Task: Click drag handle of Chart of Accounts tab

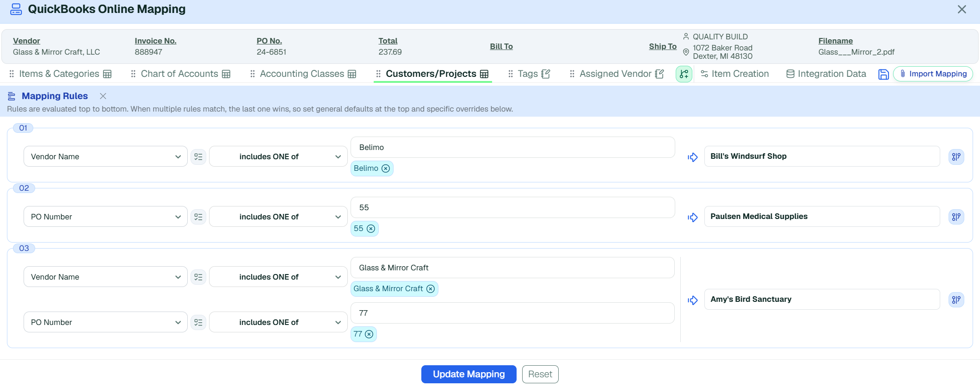Action: pyautogui.click(x=133, y=74)
